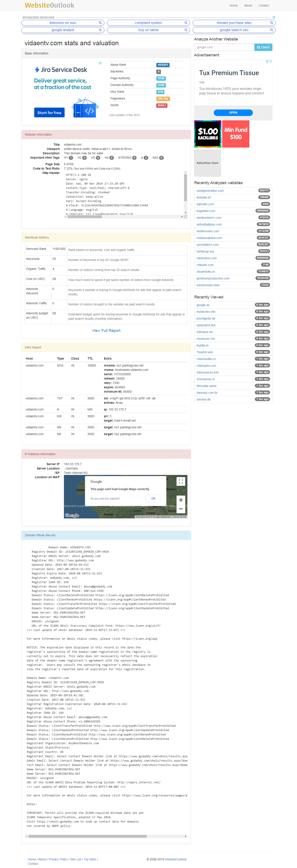Open the About menu item
This screenshot has width=297, height=868.
point(248,5)
